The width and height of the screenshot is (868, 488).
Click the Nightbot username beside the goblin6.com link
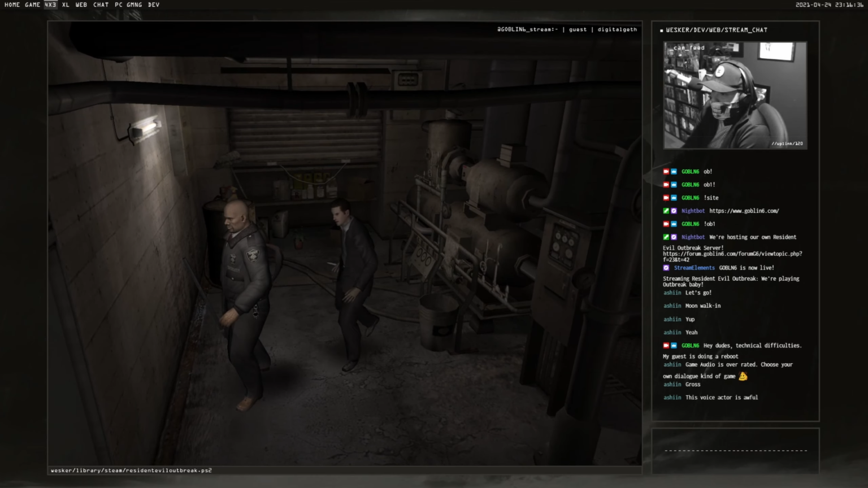693,211
